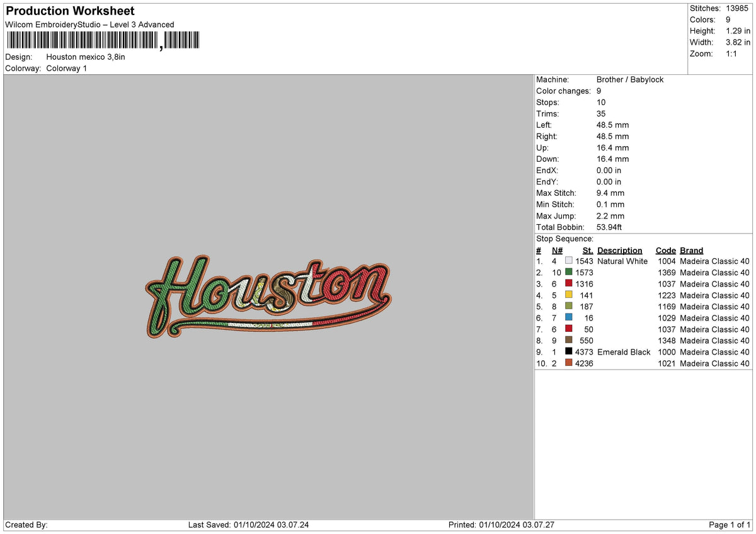
Task: Select the yellow swatch in stop 4
Action: click(x=569, y=295)
